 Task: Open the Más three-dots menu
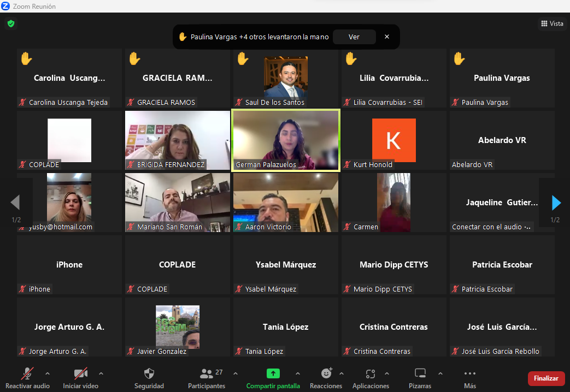(x=469, y=374)
